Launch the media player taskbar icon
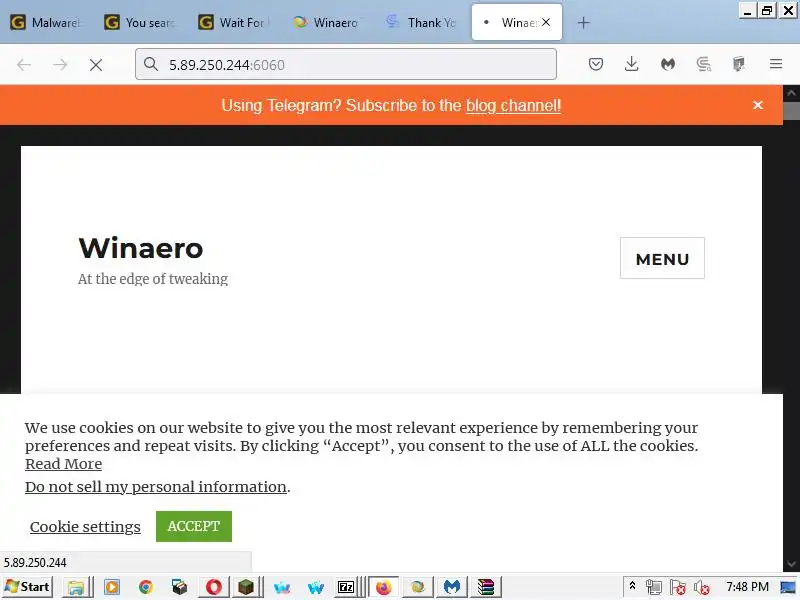Image resolution: width=800 pixels, height=600 pixels. tap(112, 587)
